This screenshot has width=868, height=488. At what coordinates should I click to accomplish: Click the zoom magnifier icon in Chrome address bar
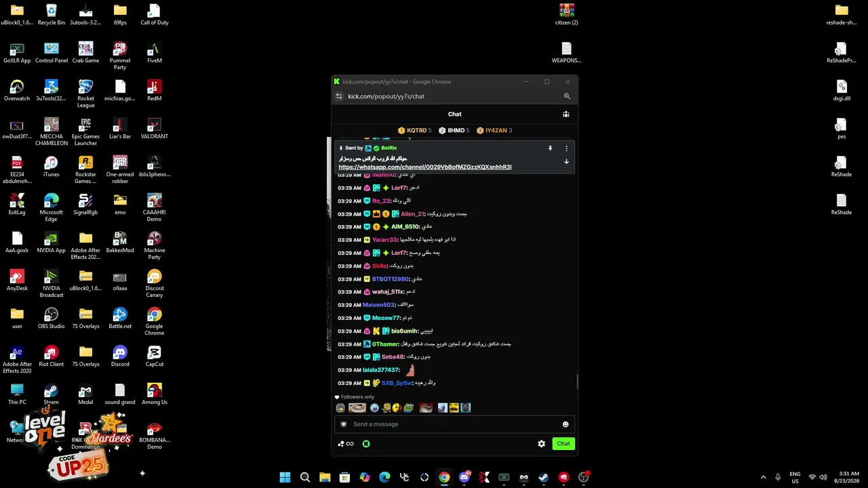click(567, 96)
